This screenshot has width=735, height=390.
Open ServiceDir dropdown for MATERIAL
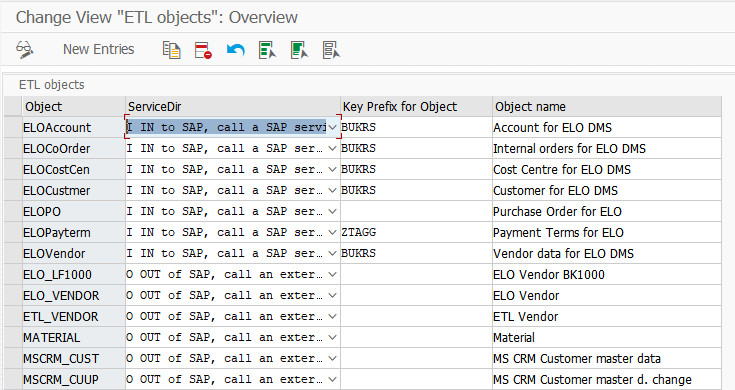coord(332,338)
